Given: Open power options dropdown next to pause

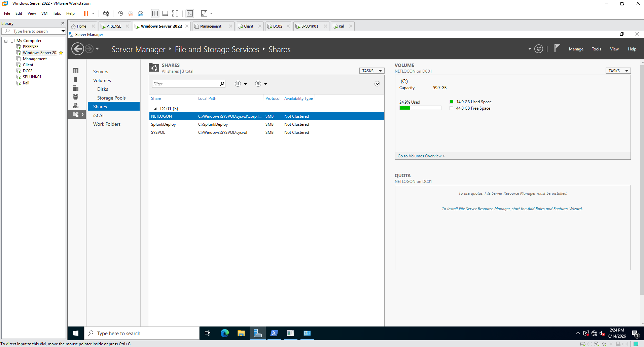Looking at the screenshot, I should click(x=93, y=13).
